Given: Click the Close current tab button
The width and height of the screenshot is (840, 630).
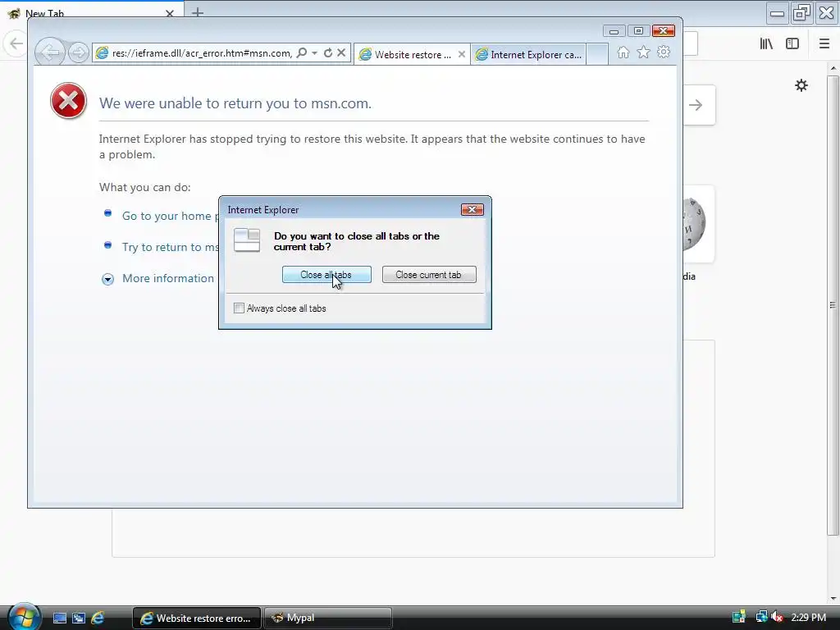Looking at the screenshot, I should click(x=428, y=274).
